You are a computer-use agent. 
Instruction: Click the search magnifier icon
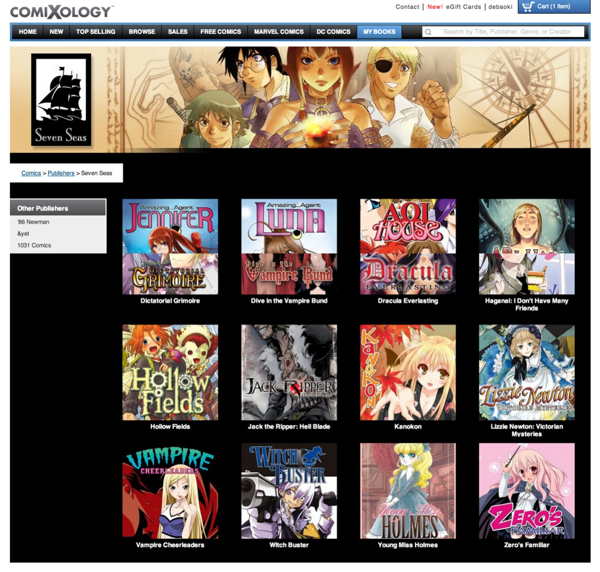coord(429,32)
